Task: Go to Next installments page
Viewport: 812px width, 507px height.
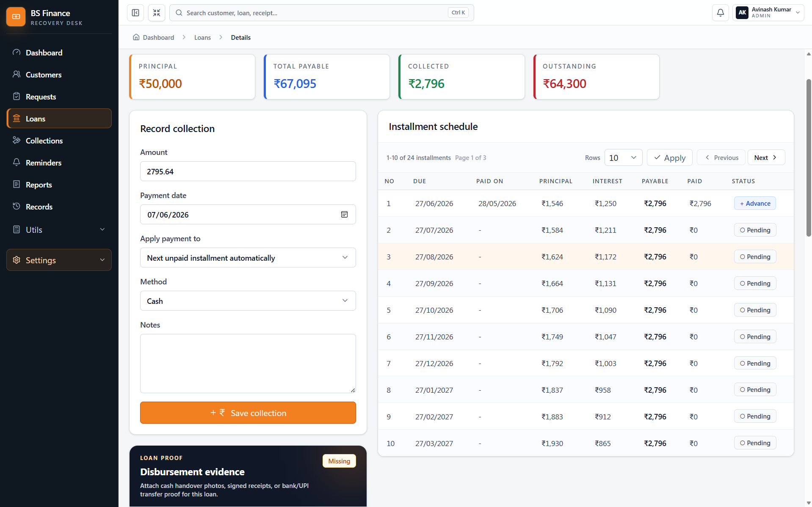Action: pos(766,157)
